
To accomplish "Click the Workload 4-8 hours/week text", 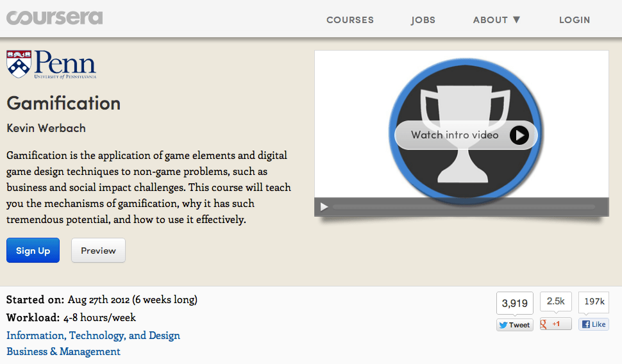I will pyautogui.click(x=71, y=318).
